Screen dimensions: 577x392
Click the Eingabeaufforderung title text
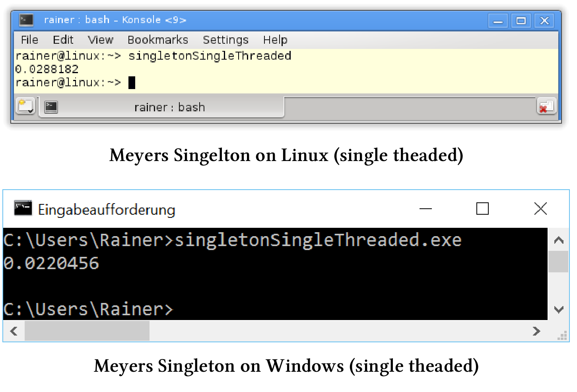coord(107,210)
